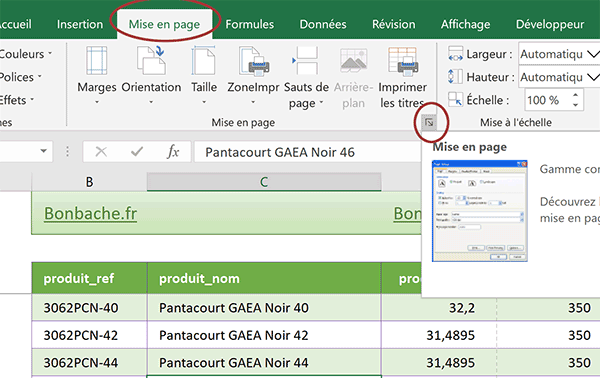
Task: Confirm entry with checkmark icon
Action: tap(137, 152)
